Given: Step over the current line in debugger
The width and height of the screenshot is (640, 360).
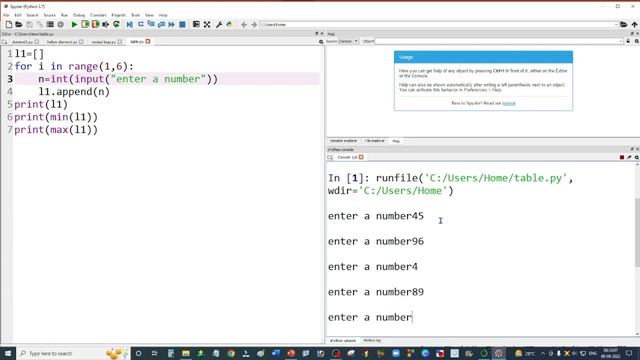Looking at the screenshot, I should 141,24.
